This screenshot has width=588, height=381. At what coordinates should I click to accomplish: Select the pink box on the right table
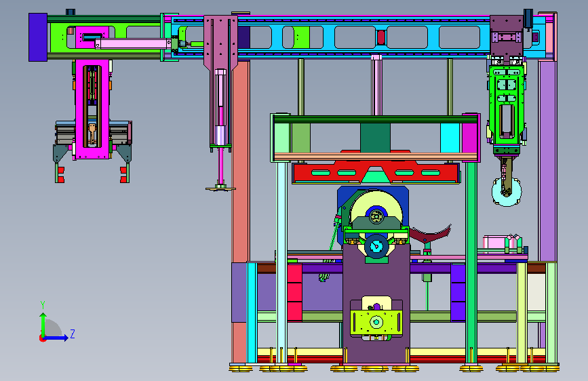(x=496, y=242)
